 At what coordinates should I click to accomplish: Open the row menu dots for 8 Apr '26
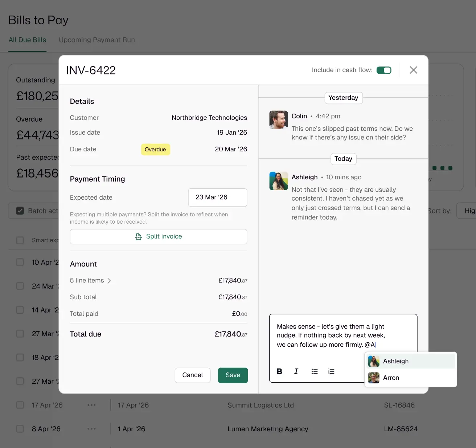[91, 429]
